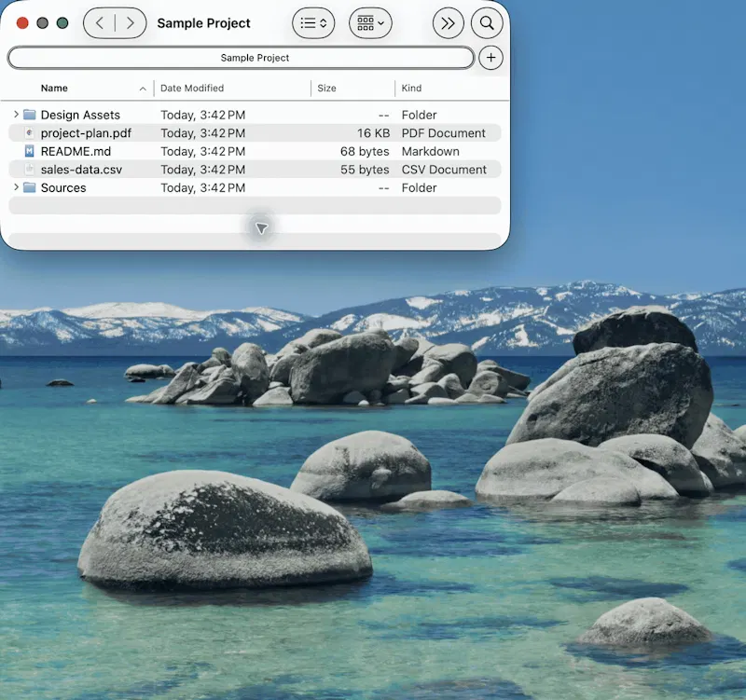
Task: Close the Finder window with red button
Action: click(22, 22)
